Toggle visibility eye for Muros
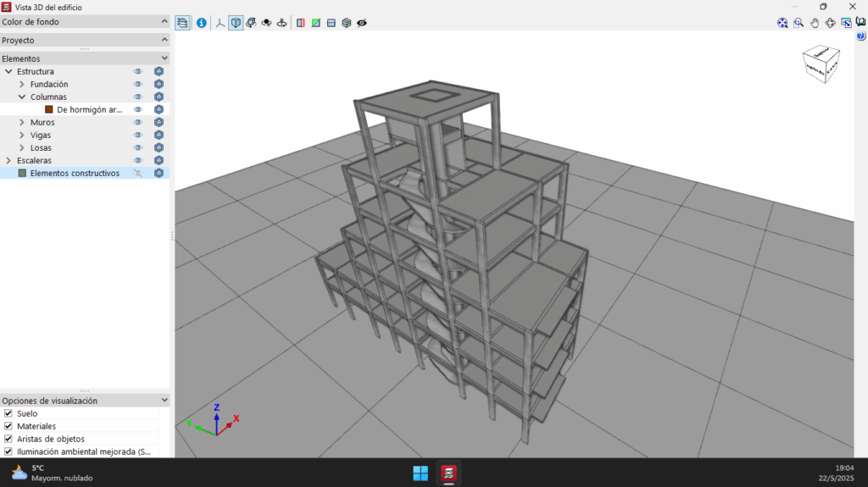 click(138, 122)
